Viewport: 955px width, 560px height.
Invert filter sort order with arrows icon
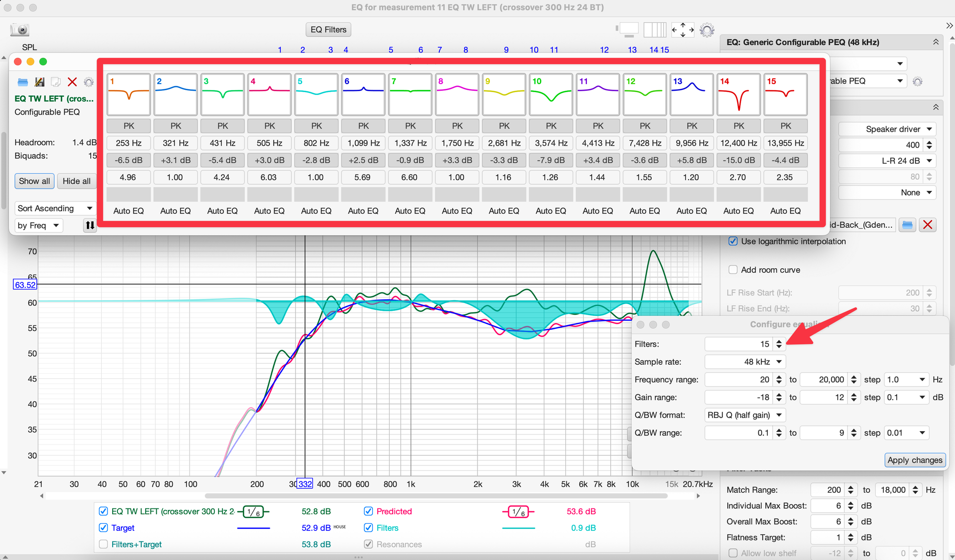[x=90, y=225]
